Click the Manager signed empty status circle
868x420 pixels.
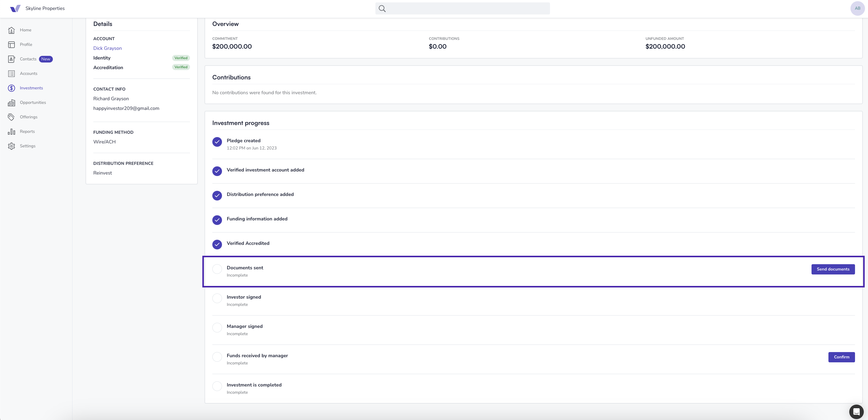coord(217,327)
